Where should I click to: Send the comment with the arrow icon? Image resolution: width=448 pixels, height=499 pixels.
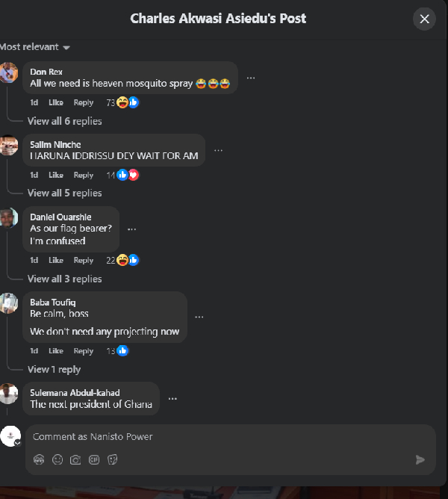pos(420,459)
